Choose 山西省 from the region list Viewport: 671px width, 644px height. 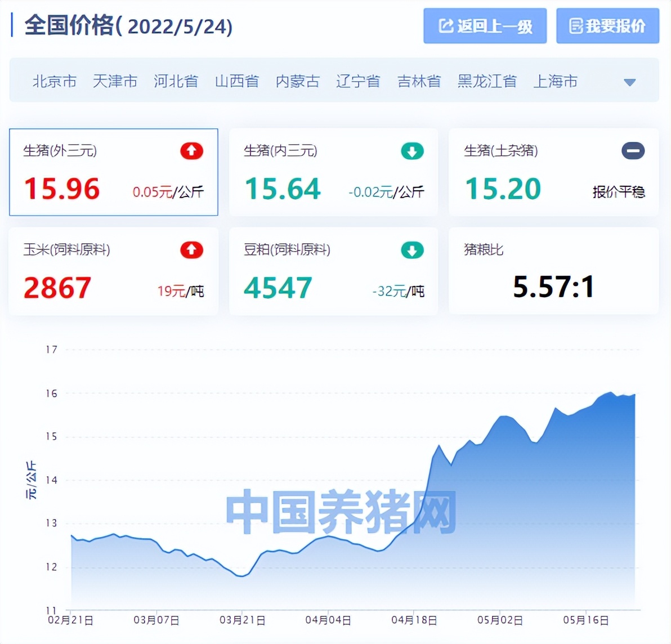236,82
